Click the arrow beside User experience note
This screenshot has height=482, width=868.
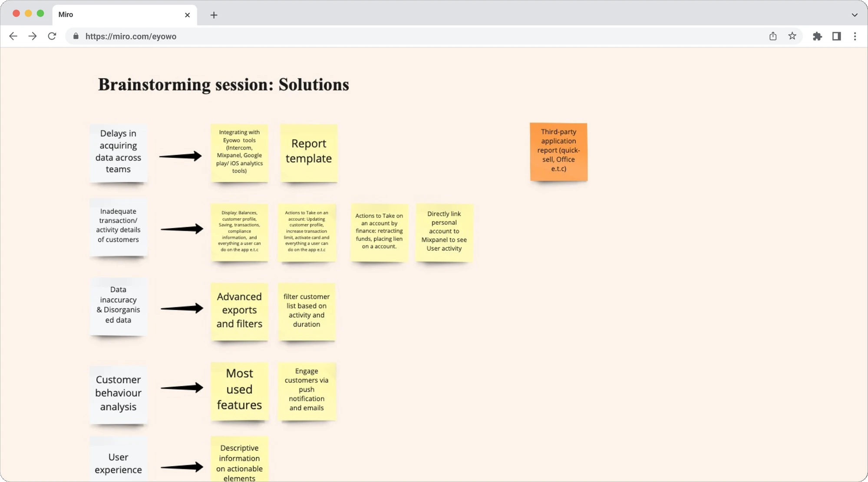point(182,467)
